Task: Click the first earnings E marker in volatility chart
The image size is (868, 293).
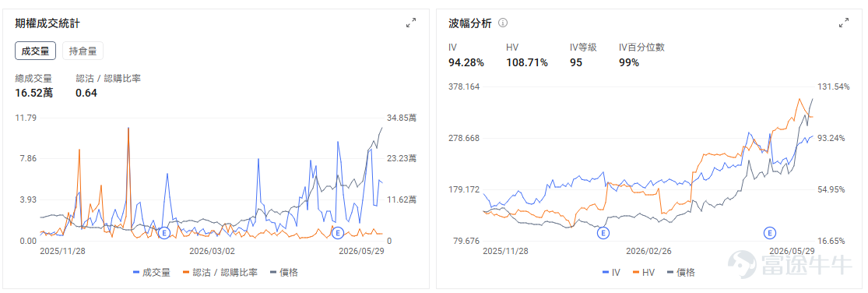Action: 603,233
